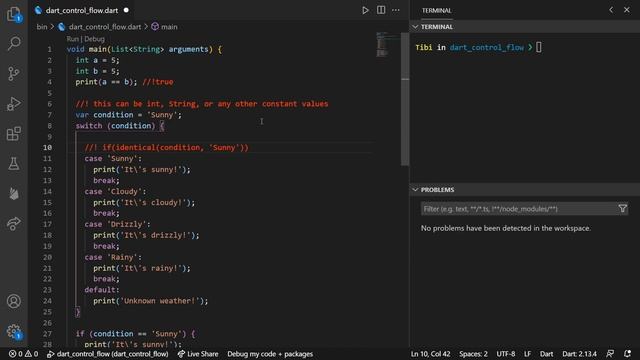Click Live Share in status bar
This screenshot has width=640, height=360.
pos(198,354)
